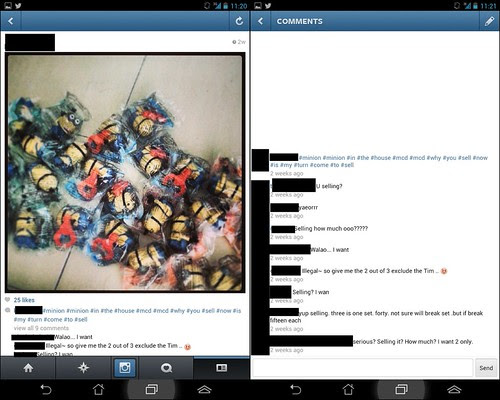
Task: Focus the comment text input field
Action: 363,368
